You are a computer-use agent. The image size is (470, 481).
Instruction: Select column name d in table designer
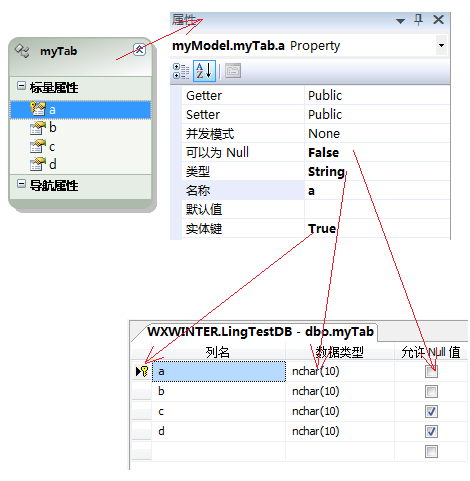coord(219,431)
